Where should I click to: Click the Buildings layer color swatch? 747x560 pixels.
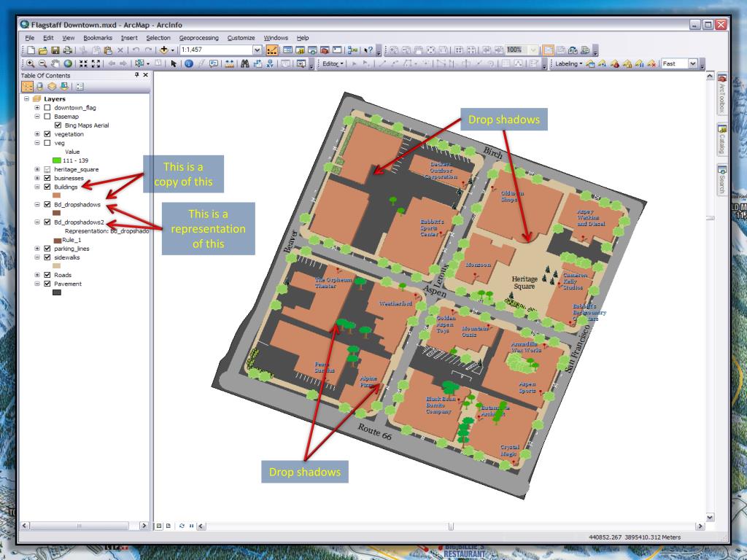pos(57,195)
